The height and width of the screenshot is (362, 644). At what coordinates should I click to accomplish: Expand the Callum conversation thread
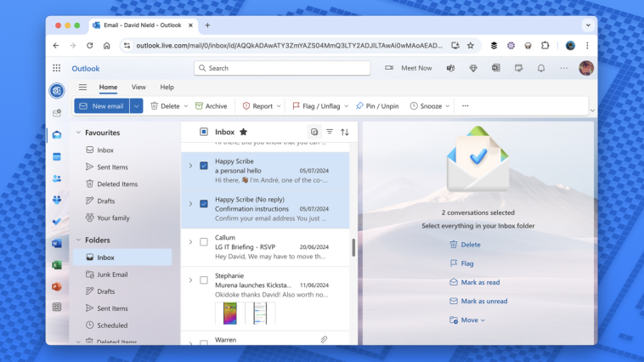pos(190,242)
